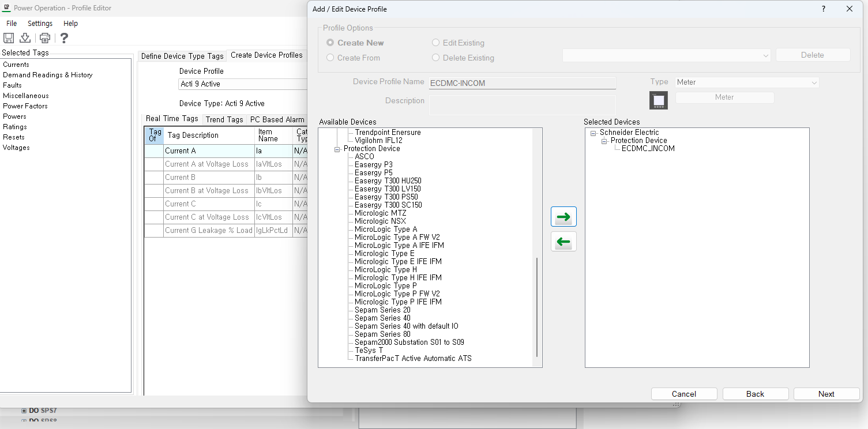Click the dialog help question mark button

(823, 9)
